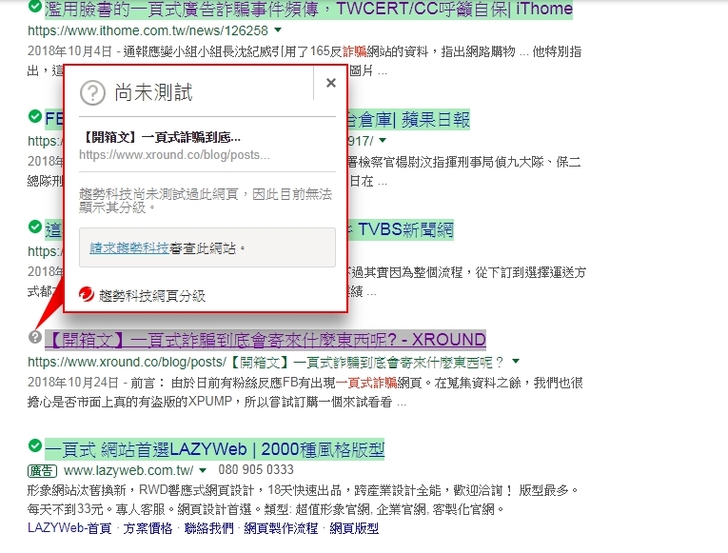Expand the dropdown arrow after the 917/ URL
The height and width of the screenshot is (553, 728).
tap(383, 140)
